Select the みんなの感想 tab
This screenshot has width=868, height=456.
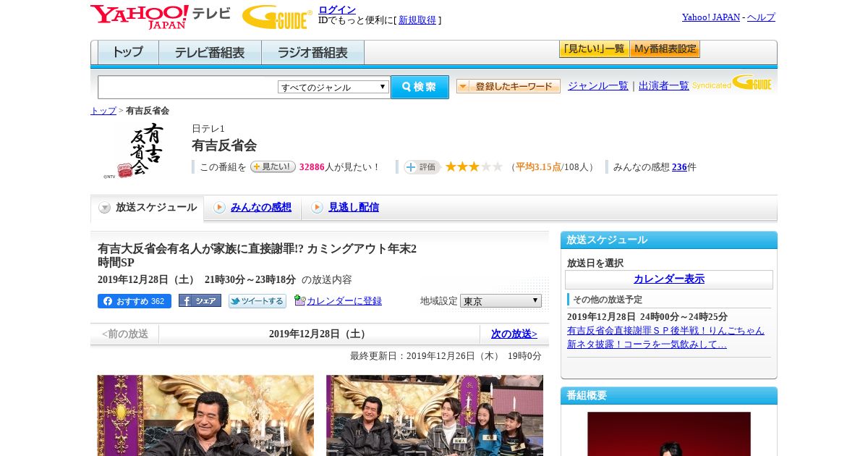tap(261, 207)
